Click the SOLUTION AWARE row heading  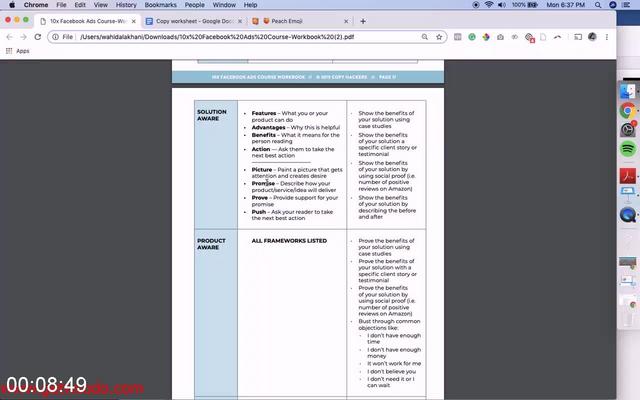(x=211, y=115)
